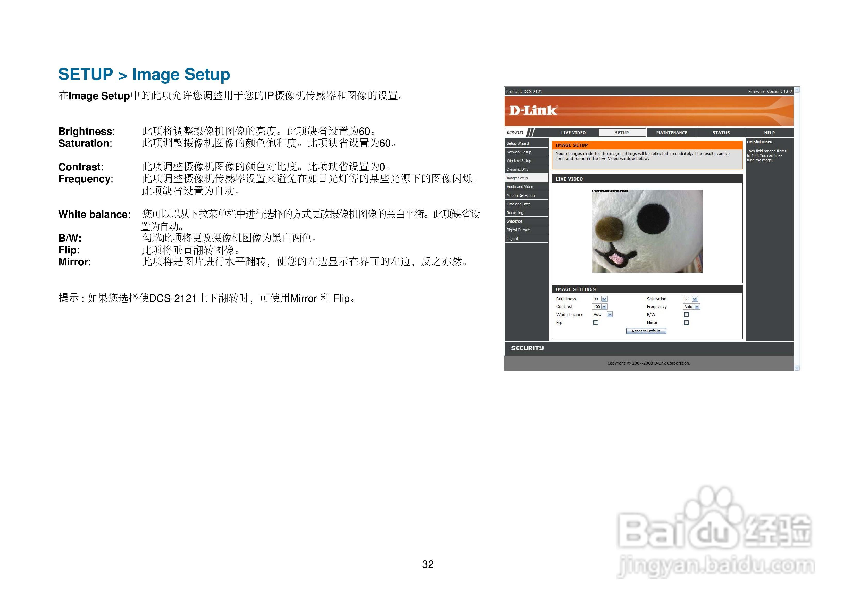Select Setup Wizard in sidebar

(x=518, y=144)
